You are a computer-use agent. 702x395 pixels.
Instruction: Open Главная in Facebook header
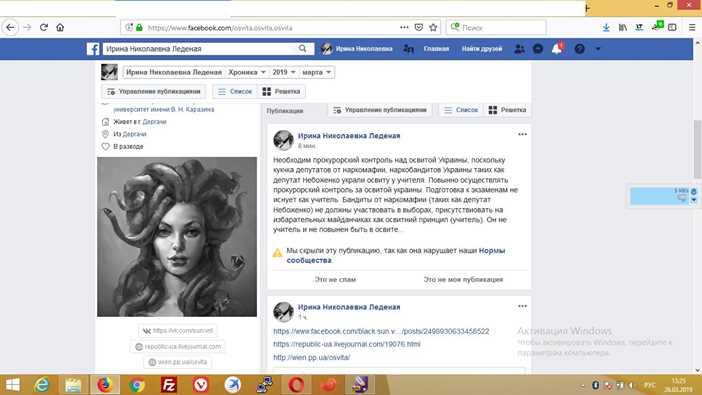[436, 49]
